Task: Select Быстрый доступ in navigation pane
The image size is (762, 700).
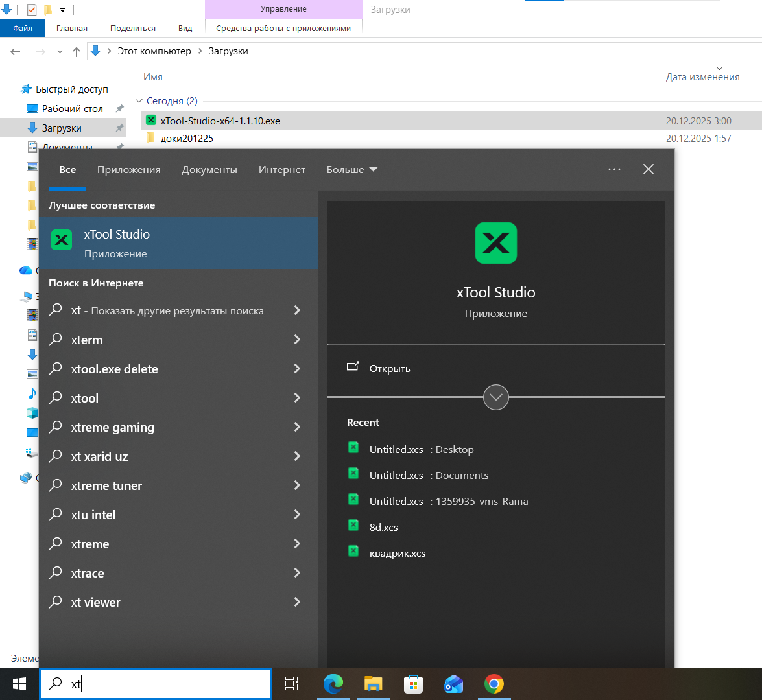Action: pos(71,89)
